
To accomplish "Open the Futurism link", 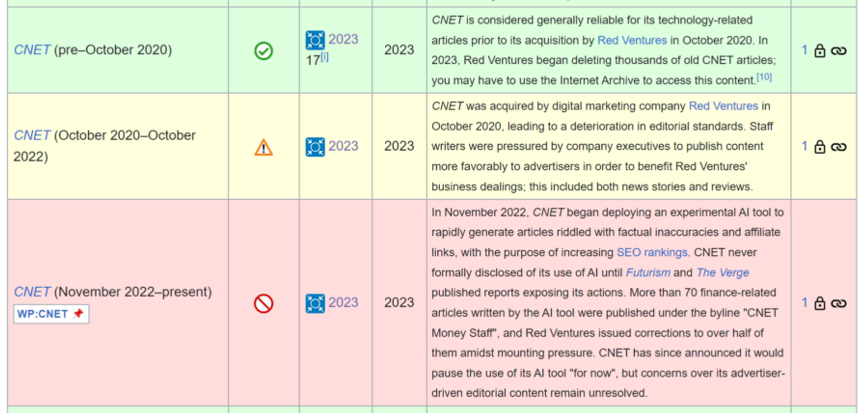I will pos(648,273).
